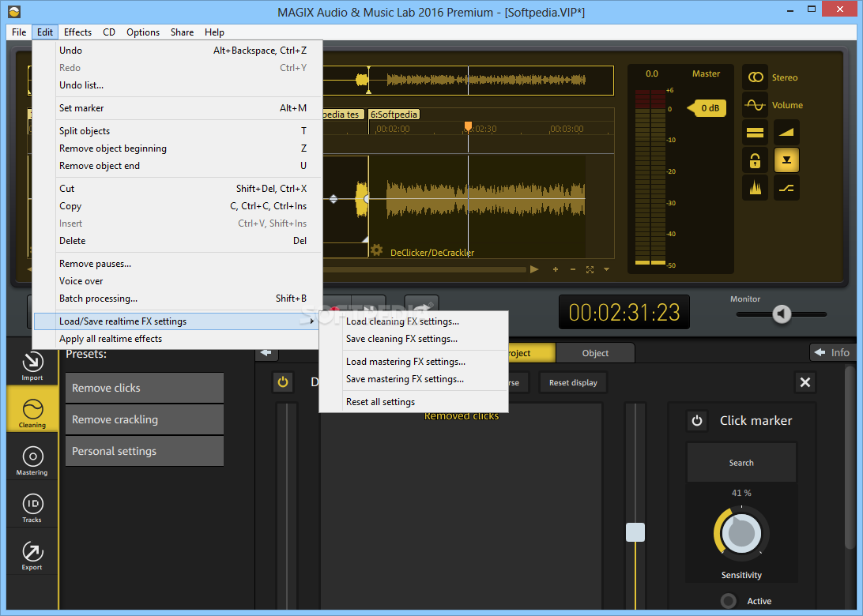Open Remove pauses... dialog

coord(177,264)
